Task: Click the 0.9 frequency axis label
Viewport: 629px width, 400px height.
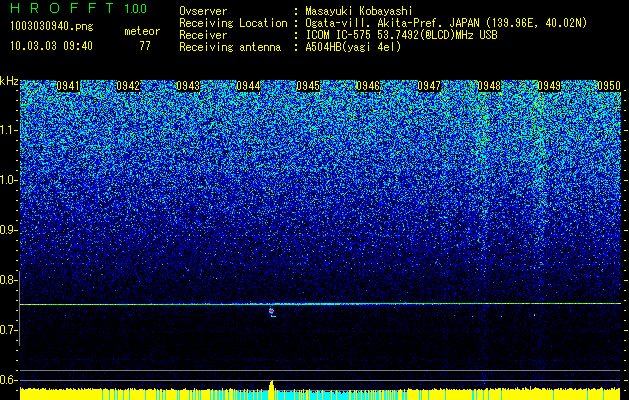Action: click(8, 230)
